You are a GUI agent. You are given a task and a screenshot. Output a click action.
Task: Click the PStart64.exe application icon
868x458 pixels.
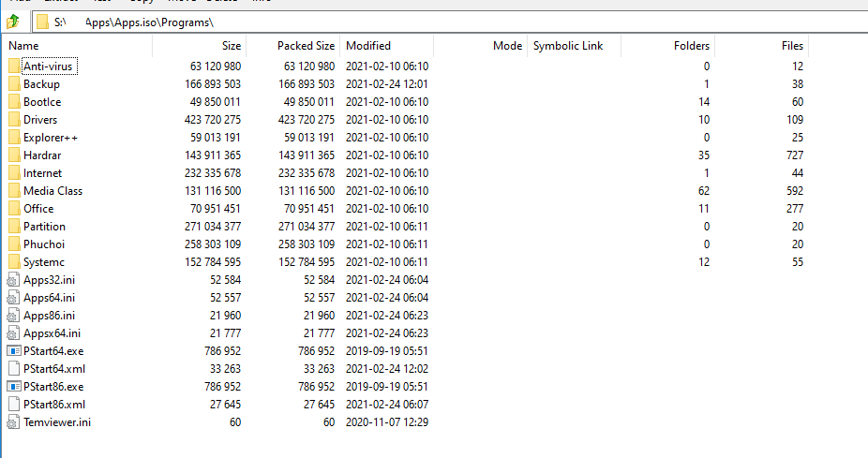(14, 350)
